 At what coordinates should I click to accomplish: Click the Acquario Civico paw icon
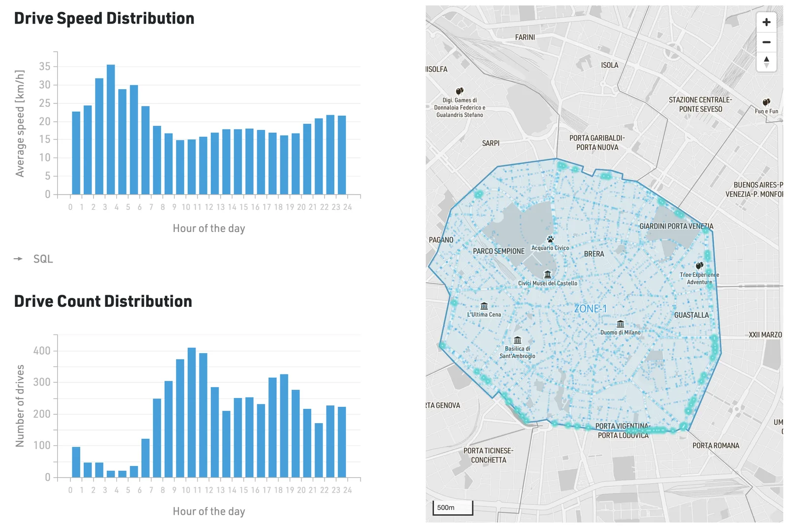pos(550,239)
